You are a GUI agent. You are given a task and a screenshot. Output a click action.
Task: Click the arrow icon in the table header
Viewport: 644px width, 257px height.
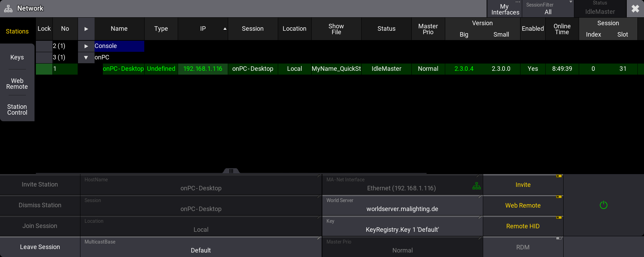tap(86, 29)
